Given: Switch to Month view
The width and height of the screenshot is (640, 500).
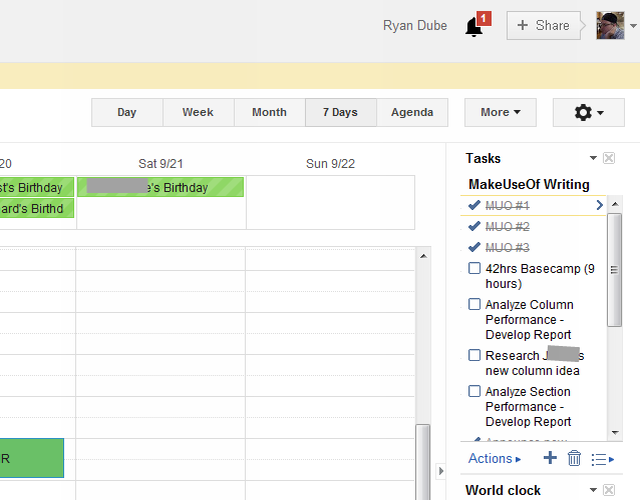Looking at the screenshot, I should click(269, 113).
